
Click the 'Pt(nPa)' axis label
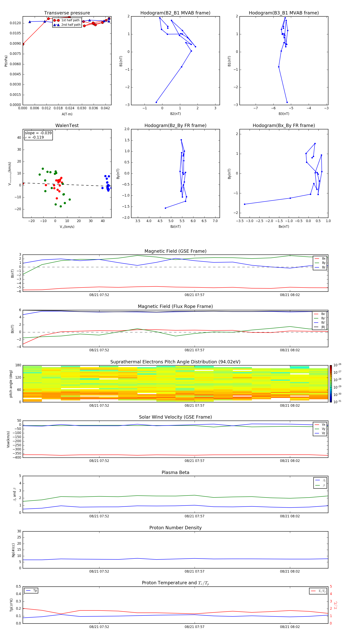[x=6, y=61]
